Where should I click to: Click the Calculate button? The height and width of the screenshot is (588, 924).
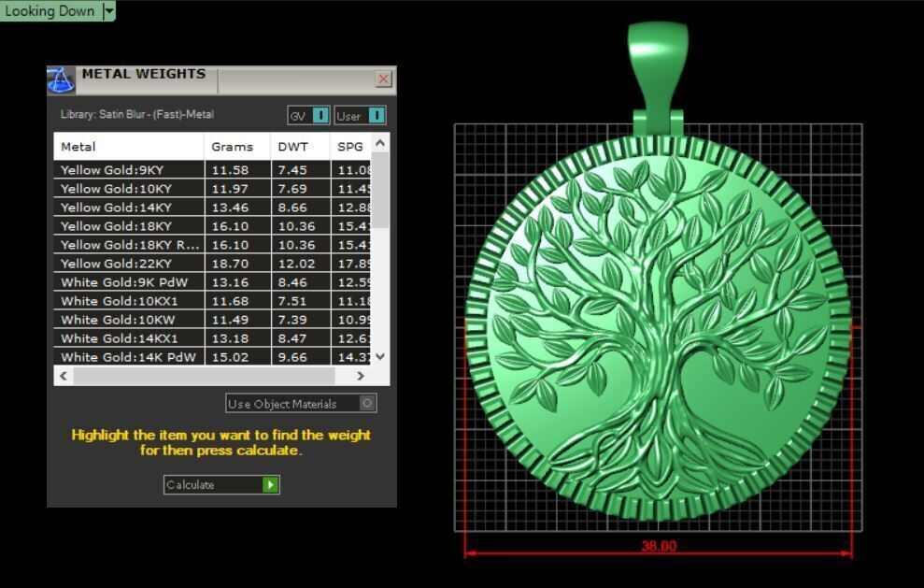221,485
